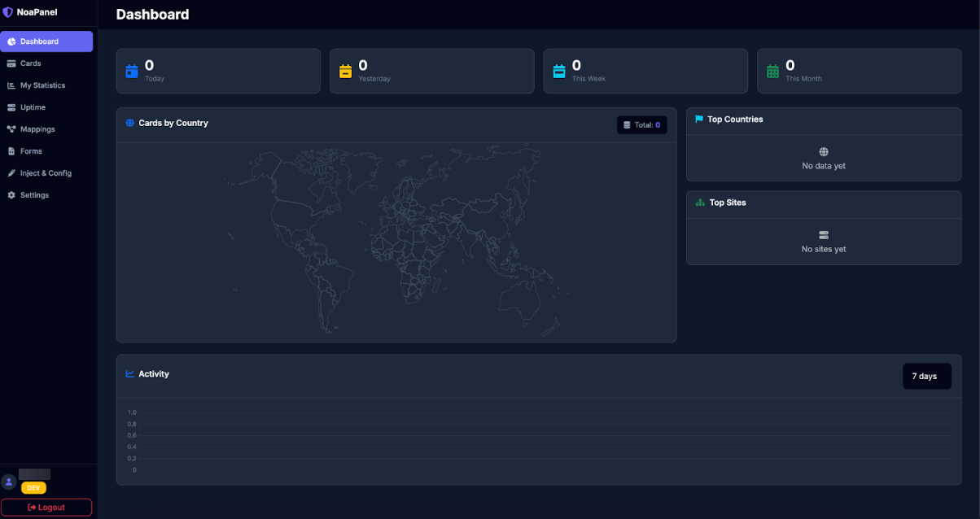
Task: Click the Mappings icon in the sidebar
Action: [x=11, y=129]
